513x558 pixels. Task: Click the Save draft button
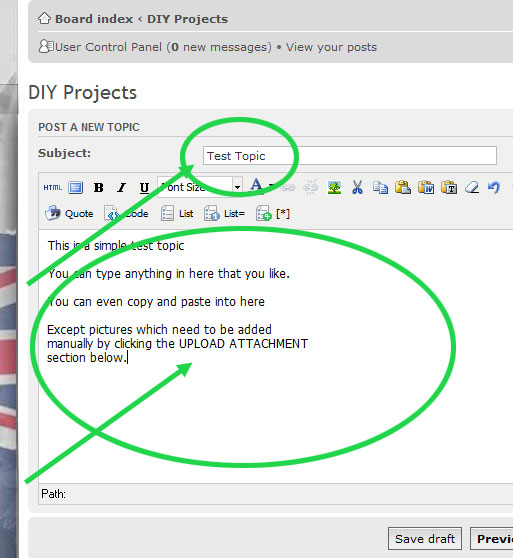click(x=425, y=539)
